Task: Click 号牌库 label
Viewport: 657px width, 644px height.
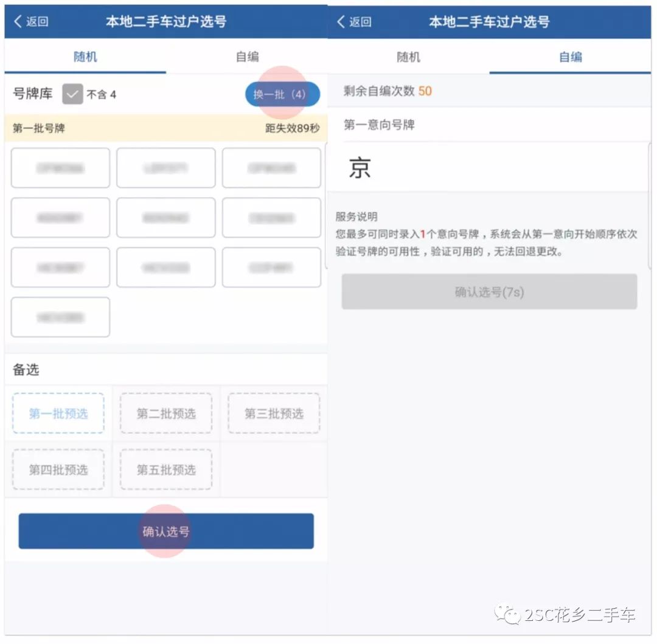Action: (33, 94)
